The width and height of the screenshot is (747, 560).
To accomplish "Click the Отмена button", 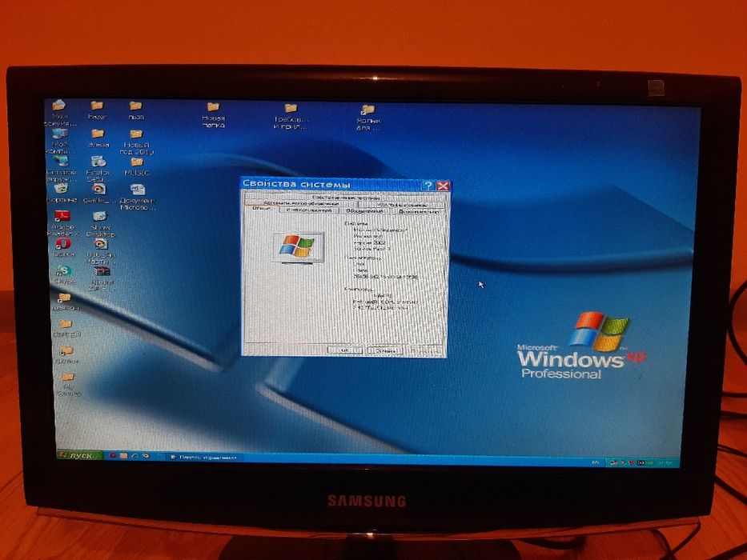I will tap(384, 351).
